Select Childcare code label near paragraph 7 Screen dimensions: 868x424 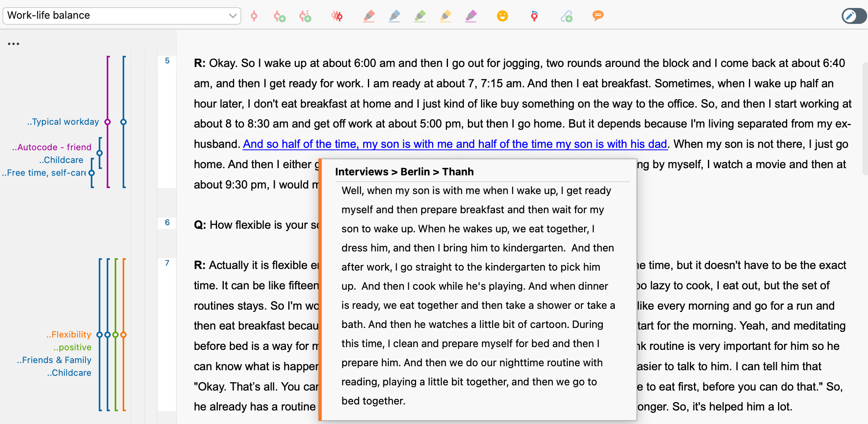[x=69, y=373]
